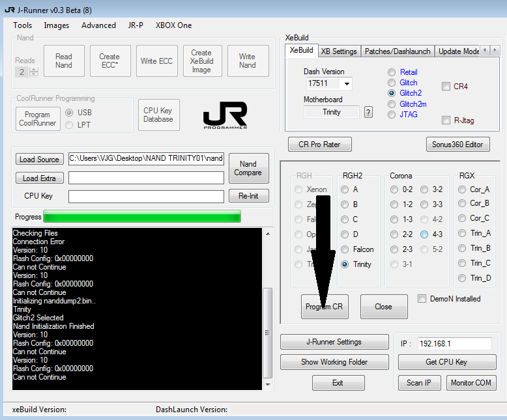
Task: Select the Trin_A RGX radio button
Action: [462, 233]
